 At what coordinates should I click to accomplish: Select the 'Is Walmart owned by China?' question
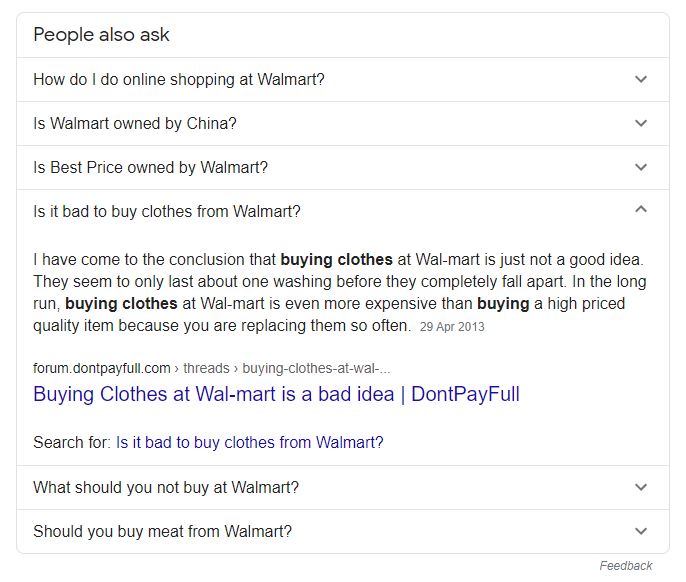pos(135,124)
